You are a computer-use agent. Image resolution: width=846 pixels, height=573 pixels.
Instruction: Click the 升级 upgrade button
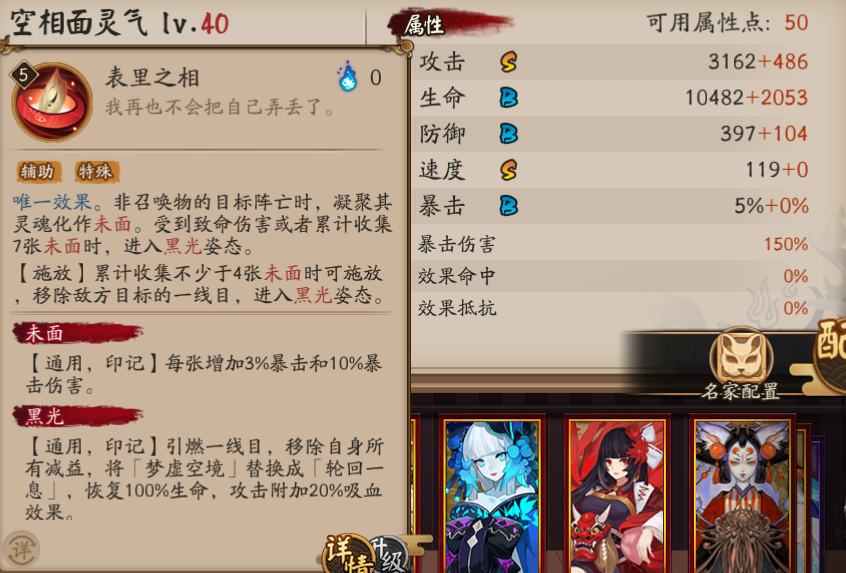point(388,556)
